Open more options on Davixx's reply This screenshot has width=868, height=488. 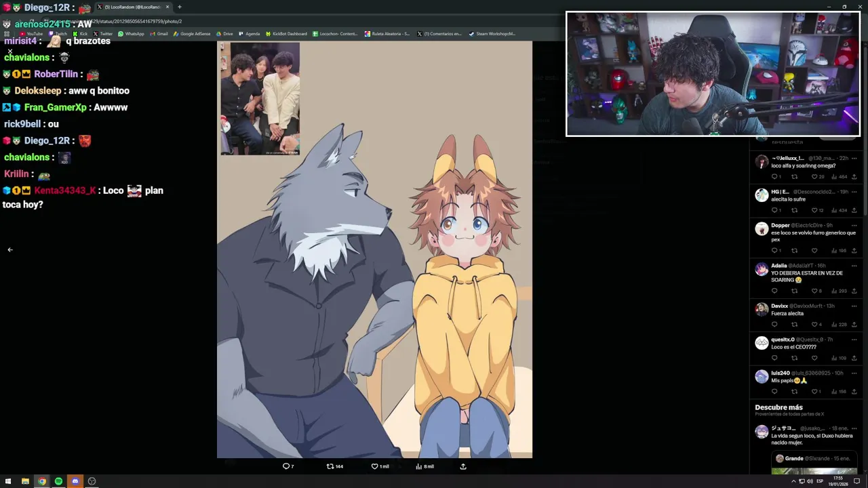(854, 306)
